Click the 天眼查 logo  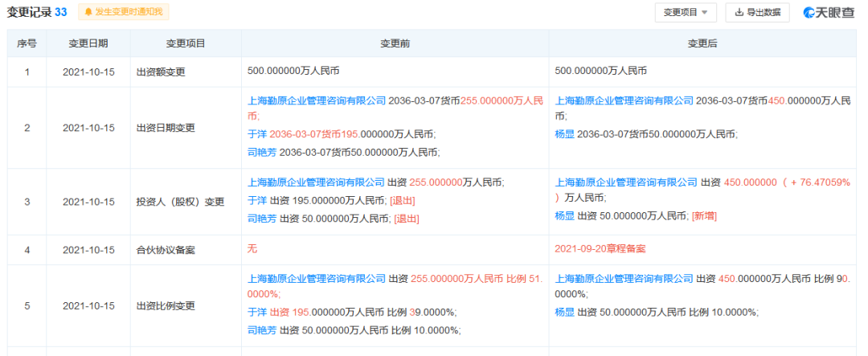pyautogui.click(x=829, y=12)
